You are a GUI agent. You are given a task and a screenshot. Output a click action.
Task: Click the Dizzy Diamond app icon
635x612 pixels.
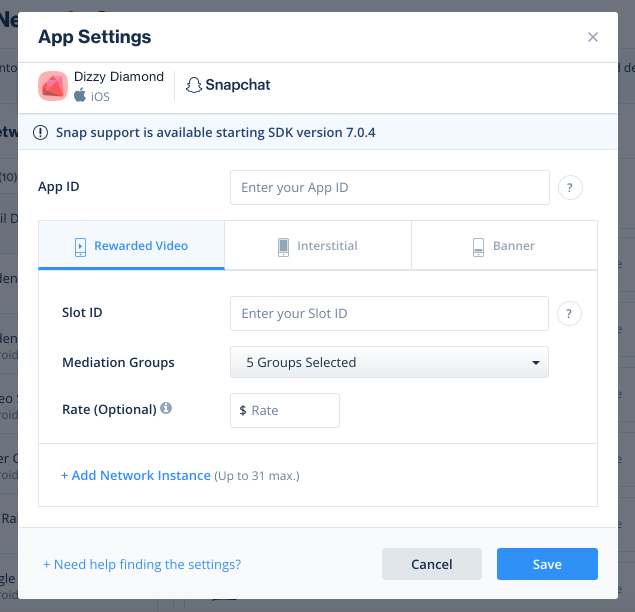click(53, 86)
